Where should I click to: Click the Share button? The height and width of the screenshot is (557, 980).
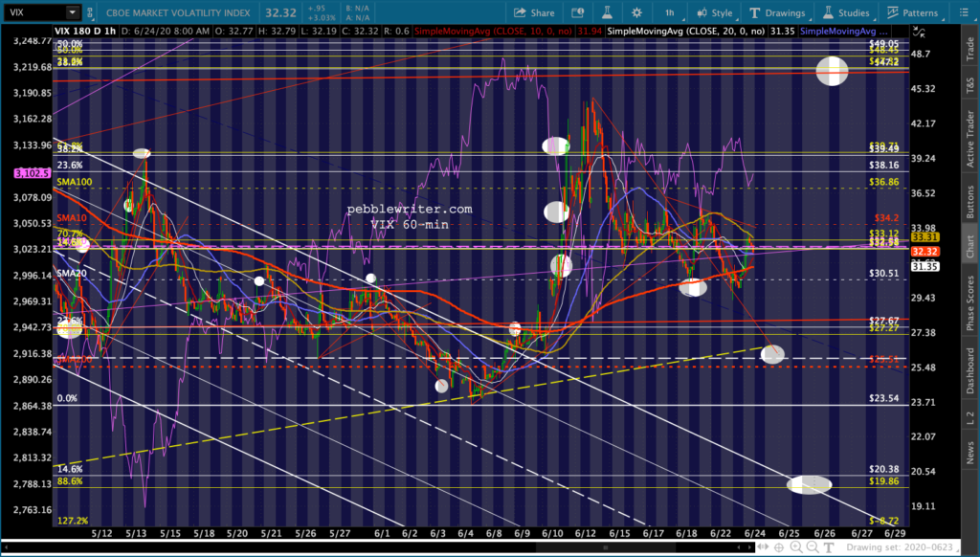click(x=534, y=12)
